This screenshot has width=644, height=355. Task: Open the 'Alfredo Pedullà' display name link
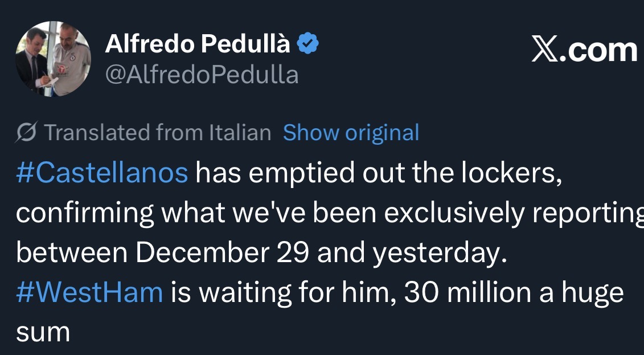198,45
